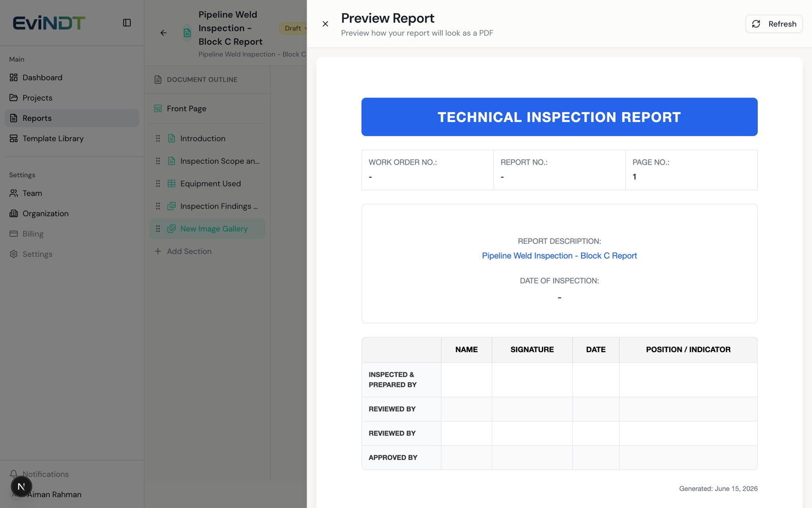Click the drag handle beside Equipment Used
This screenshot has width=812, height=508.
click(x=158, y=184)
